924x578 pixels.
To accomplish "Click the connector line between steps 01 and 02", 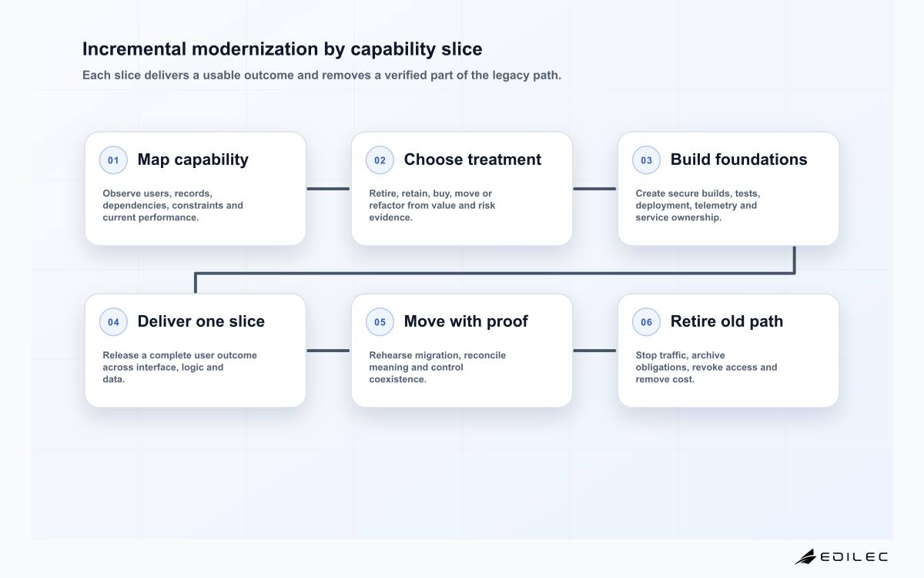I will 328,188.
